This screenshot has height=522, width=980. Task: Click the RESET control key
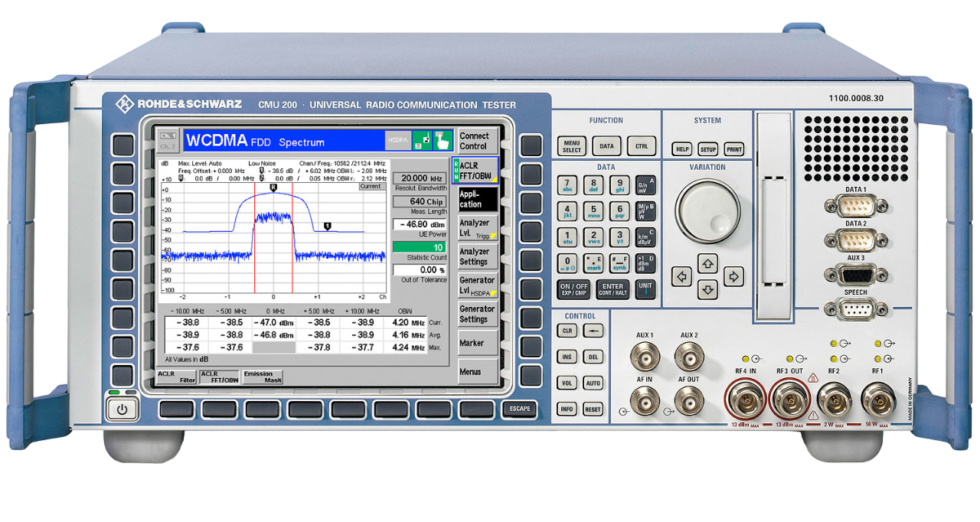[593, 409]
